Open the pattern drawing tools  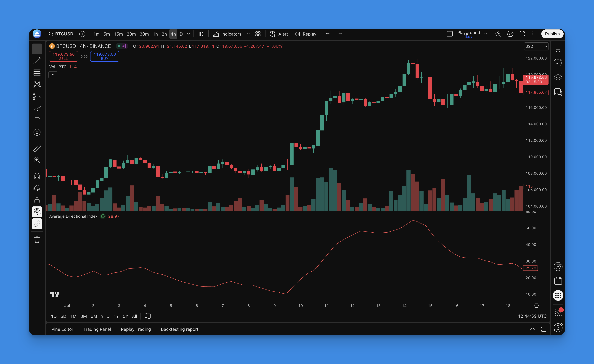(x=37, y=85)
